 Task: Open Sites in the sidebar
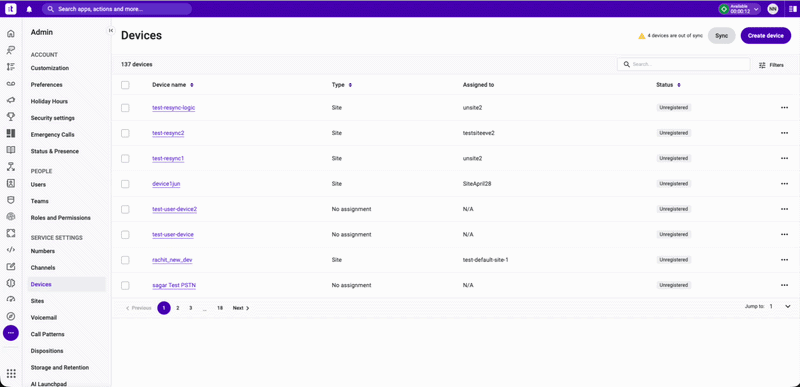pyautogui.click(x=37, y=301)
